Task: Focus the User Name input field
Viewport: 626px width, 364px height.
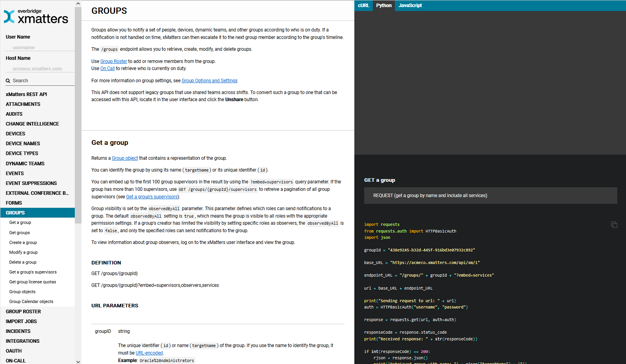Action: [x=40, y=47]
